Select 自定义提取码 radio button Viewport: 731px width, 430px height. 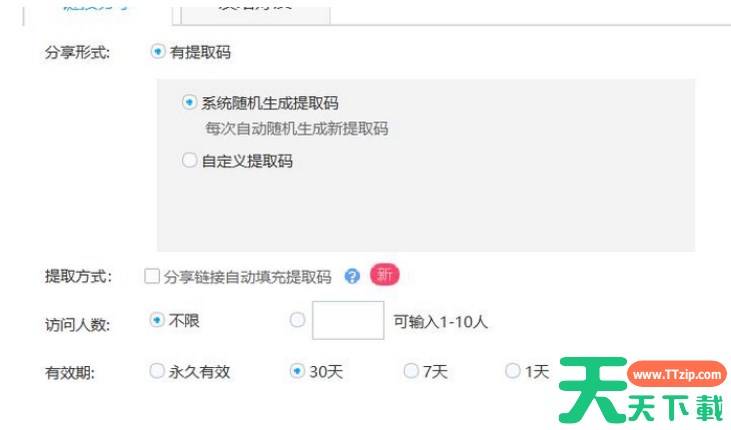point(190,160)
